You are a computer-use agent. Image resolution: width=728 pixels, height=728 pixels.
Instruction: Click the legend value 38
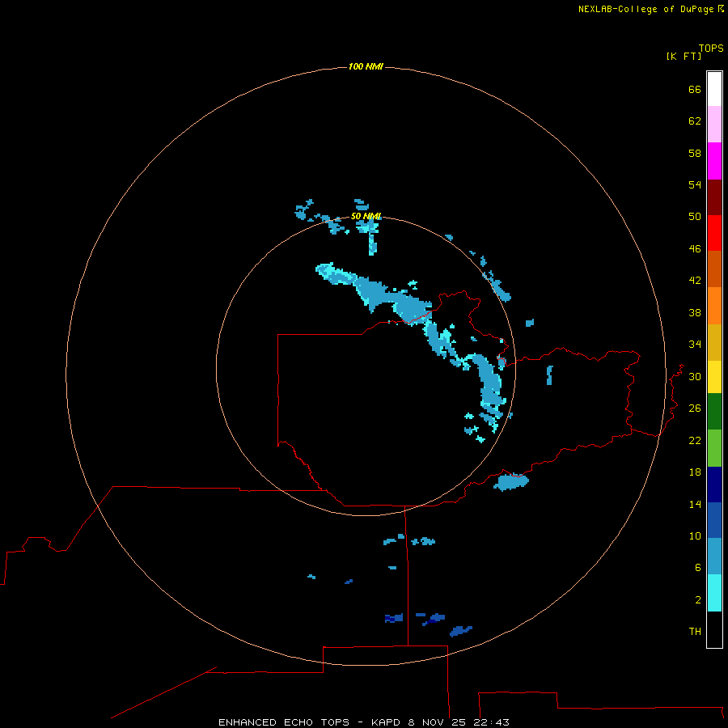click(x=695, y=313)
